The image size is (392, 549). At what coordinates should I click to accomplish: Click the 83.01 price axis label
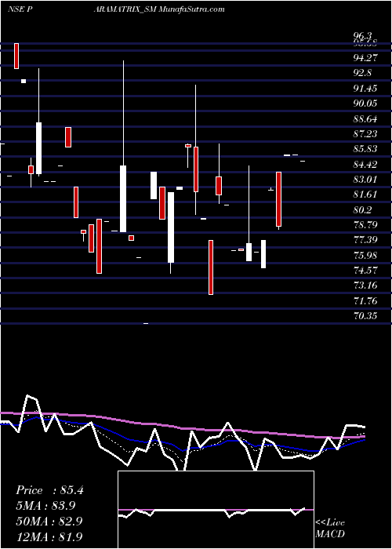365,180
